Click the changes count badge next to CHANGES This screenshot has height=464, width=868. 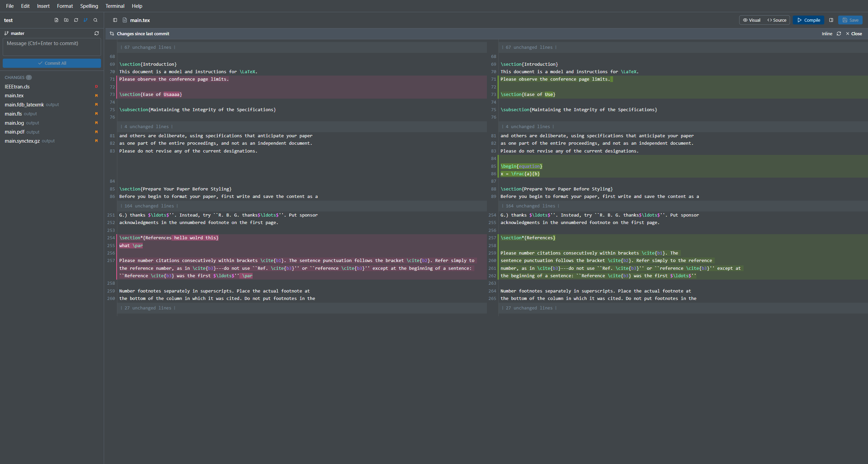[x=29, y=77]
